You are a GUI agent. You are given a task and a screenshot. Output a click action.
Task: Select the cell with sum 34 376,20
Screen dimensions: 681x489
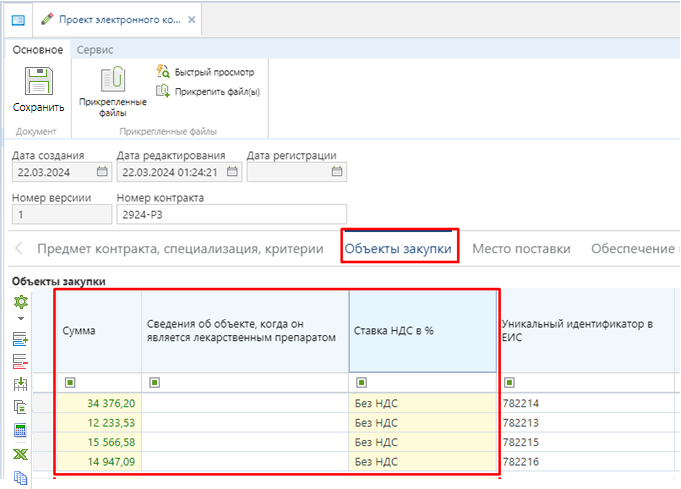[x=99, y=403]
